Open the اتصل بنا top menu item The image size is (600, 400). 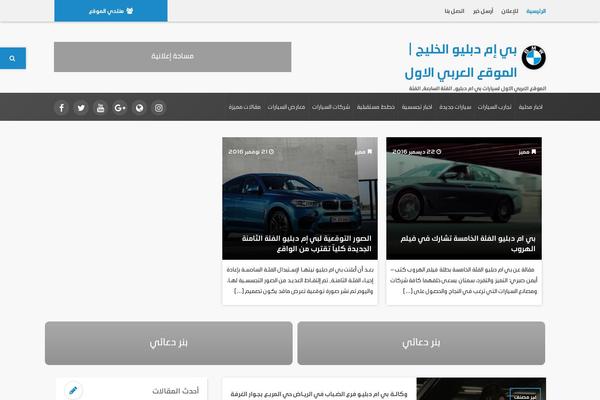tap(454, 11)
